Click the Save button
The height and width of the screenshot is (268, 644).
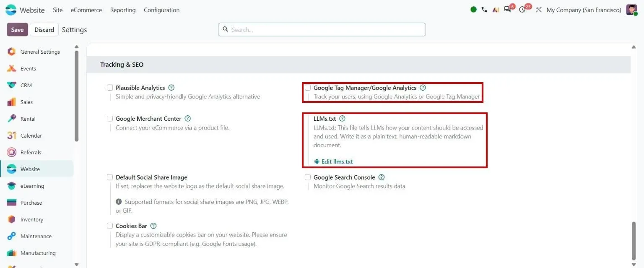[17, 30]
